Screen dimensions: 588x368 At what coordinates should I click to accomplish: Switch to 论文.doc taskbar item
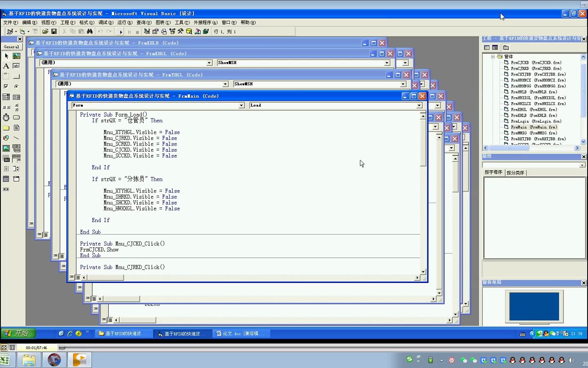pos(241,334)
